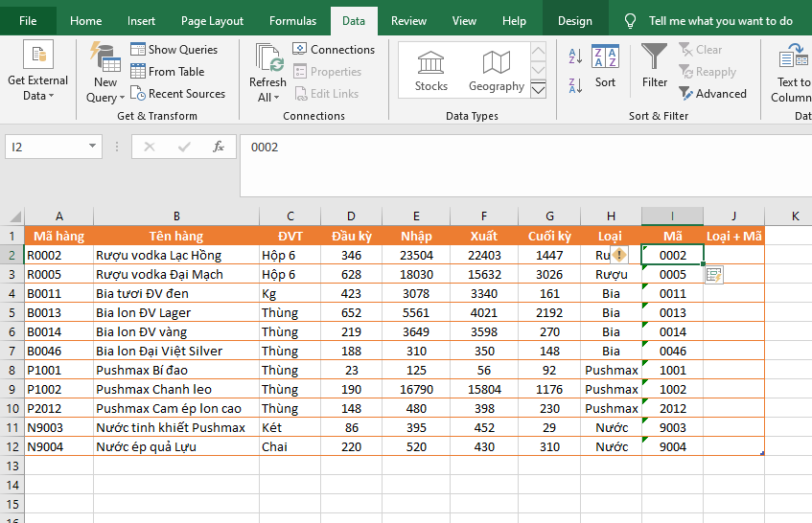This screenshot has height=523, width=812.
Task: Expand the Data Types gallery
Action: coord(538,90)
